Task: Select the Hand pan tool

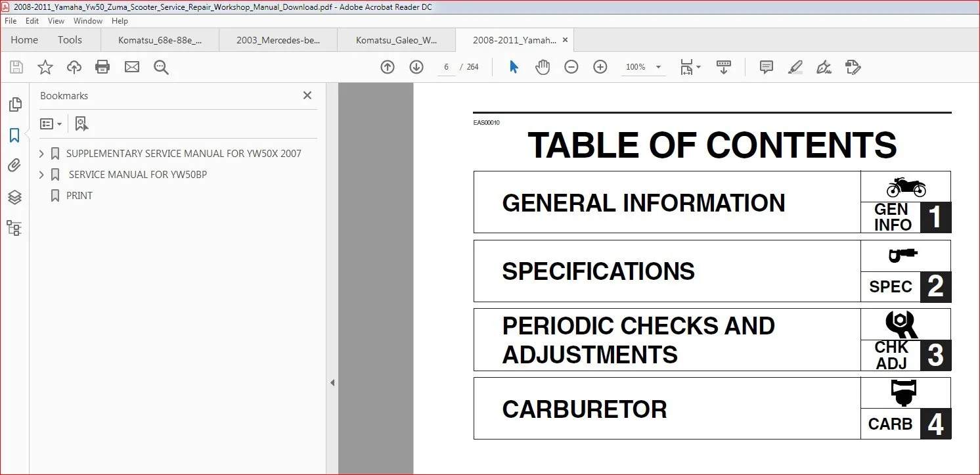Action: pos(543,67)
